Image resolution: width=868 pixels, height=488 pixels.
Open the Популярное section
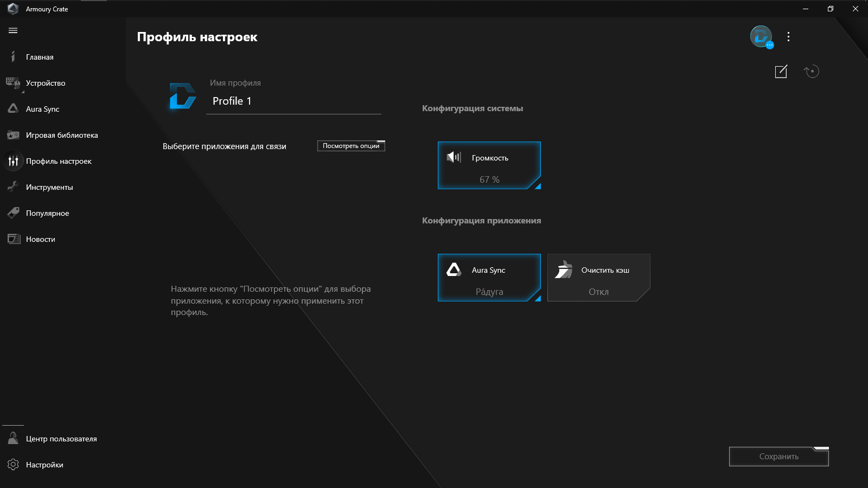coord(48,213)
